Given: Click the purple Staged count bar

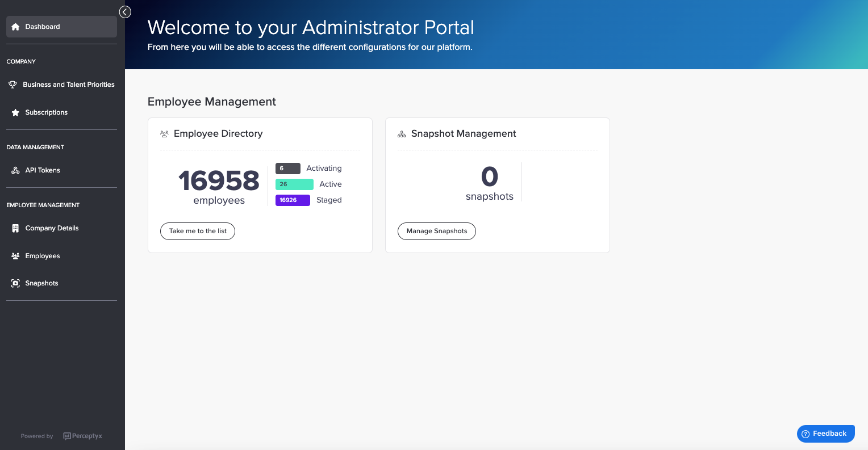Looking at the screenshot, I should 293,200.
